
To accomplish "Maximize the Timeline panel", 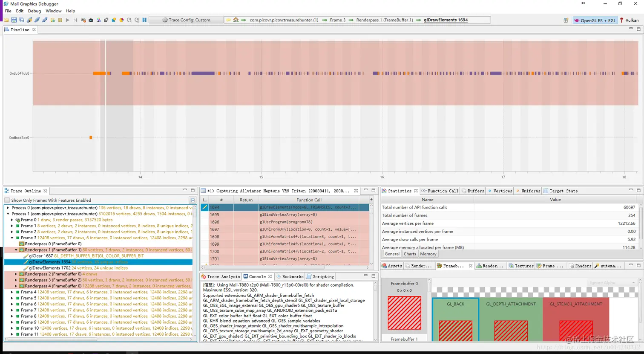I will (x=638, y=29).
